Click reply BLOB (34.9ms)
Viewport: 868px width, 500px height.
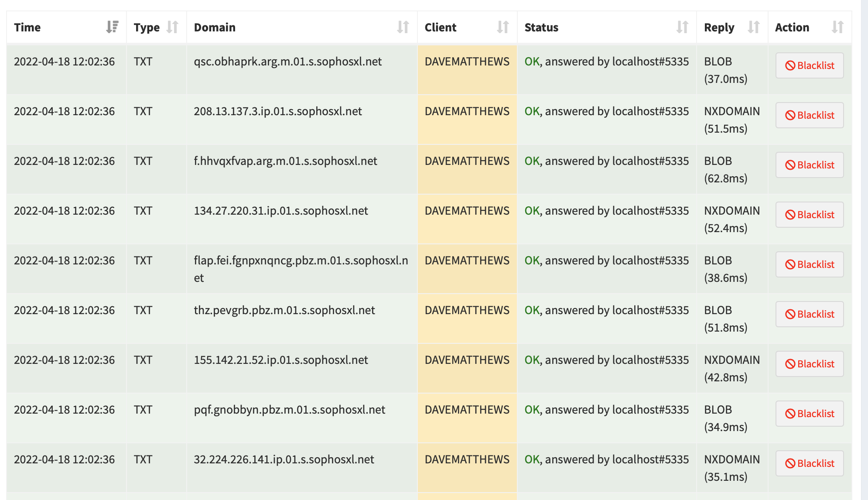click(x=726, y=418)
